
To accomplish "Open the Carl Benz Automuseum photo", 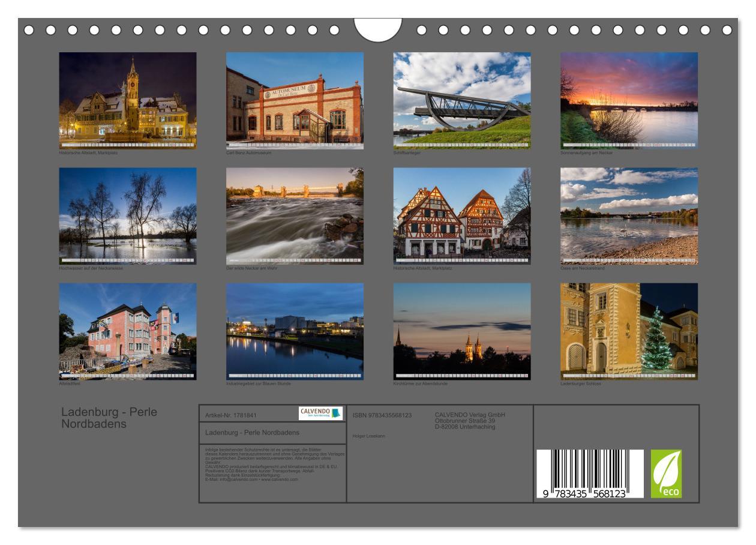I will point(295,100).
